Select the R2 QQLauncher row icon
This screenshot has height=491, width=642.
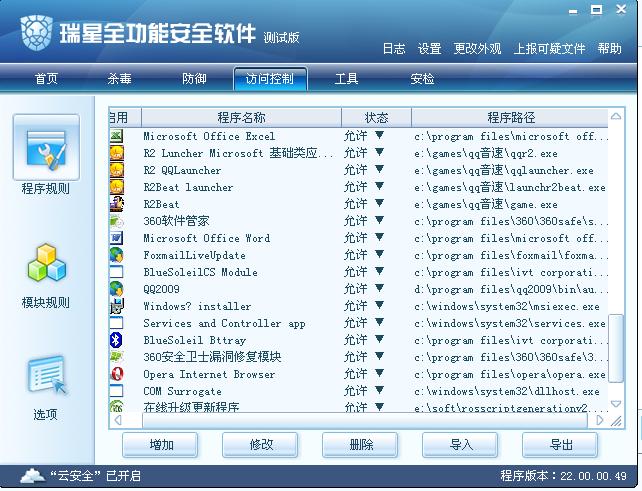coord(116,170)
